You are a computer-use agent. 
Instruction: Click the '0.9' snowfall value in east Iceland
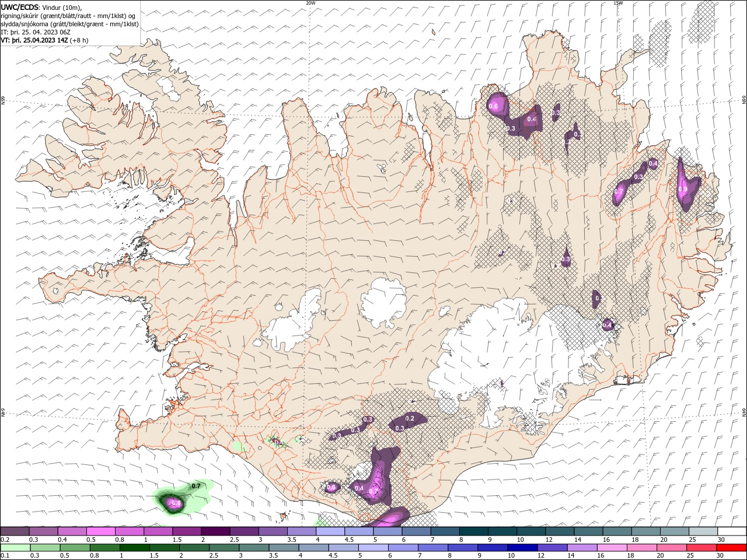(x=683, y=190)
